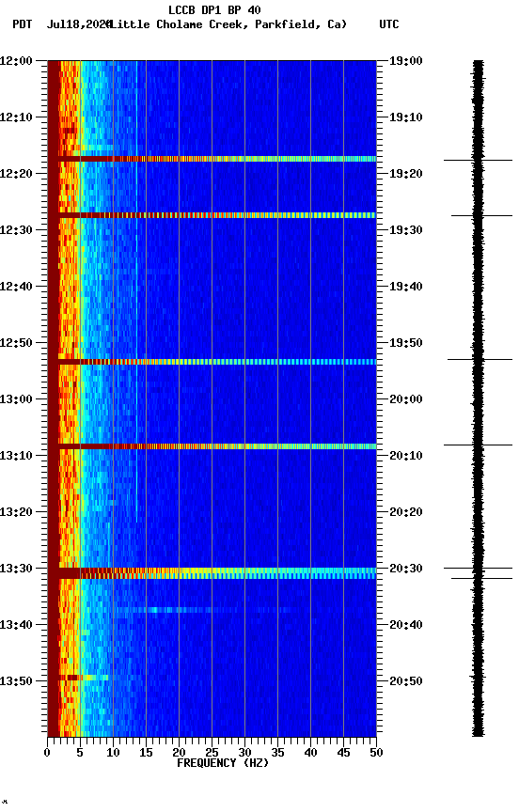
Task: Click the title text 'LCCB DP1 BP 40'
Action: pos(214,9)
